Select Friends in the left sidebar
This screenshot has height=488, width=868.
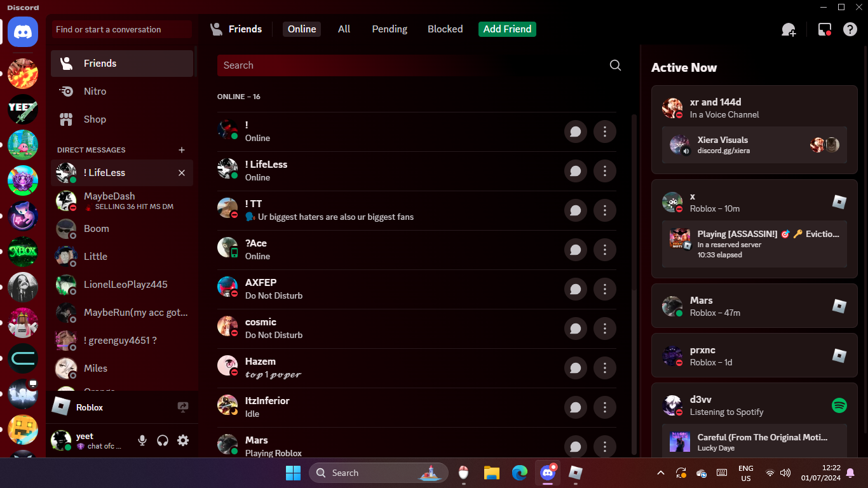(x=122, y=64)
